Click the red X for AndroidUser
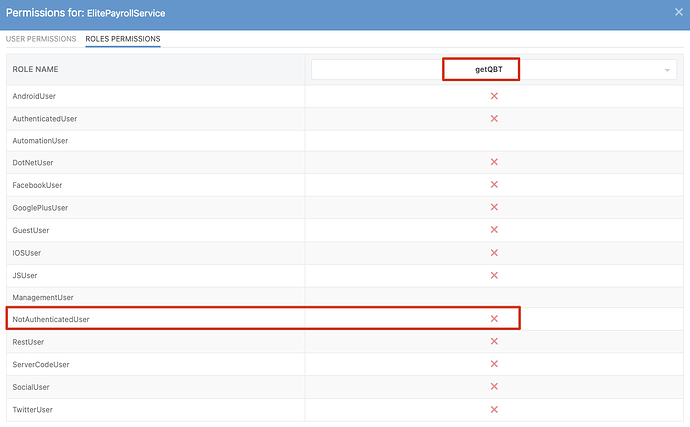Screen dimensions: 690x427 point(494,96)
